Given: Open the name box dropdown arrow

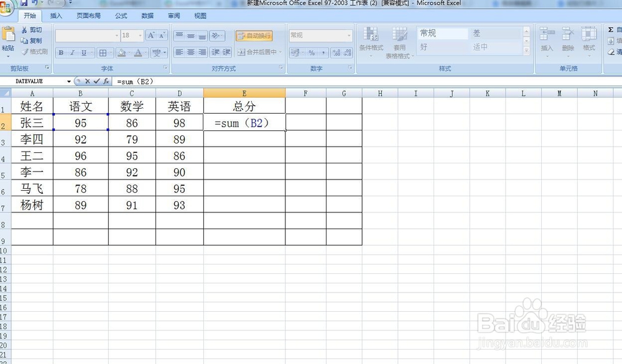Looking at the screenshot, I should [x=69, y=81].
